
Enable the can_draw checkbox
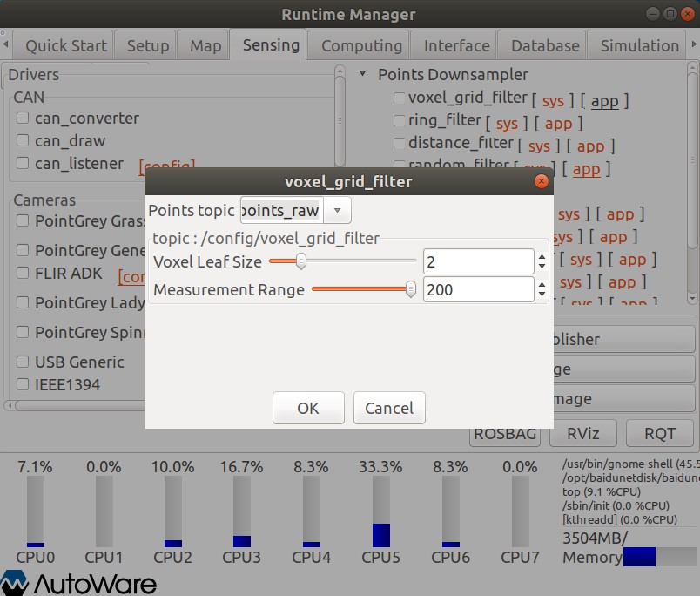[x=23, y=141]
